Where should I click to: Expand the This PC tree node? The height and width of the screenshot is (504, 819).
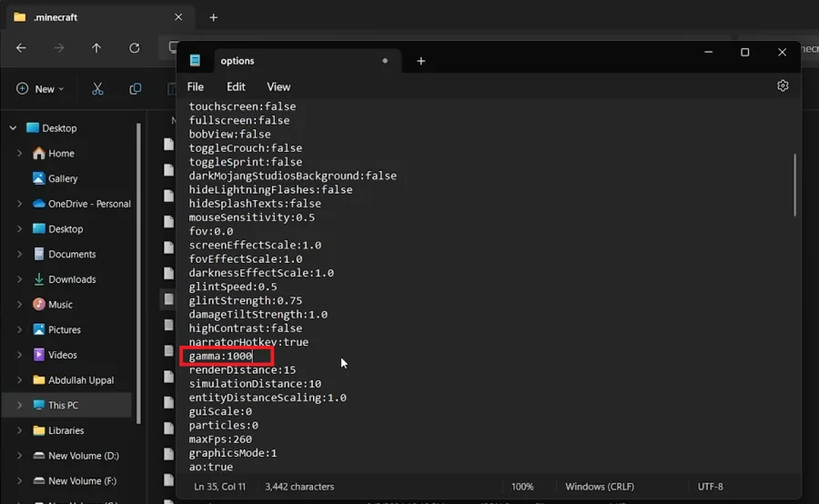tap(19, 405)
